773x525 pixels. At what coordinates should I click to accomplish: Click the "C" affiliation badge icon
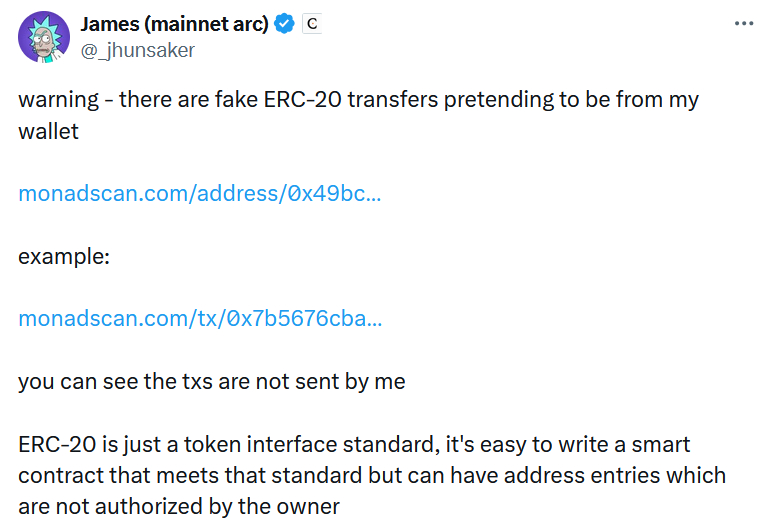pos(312,24)
